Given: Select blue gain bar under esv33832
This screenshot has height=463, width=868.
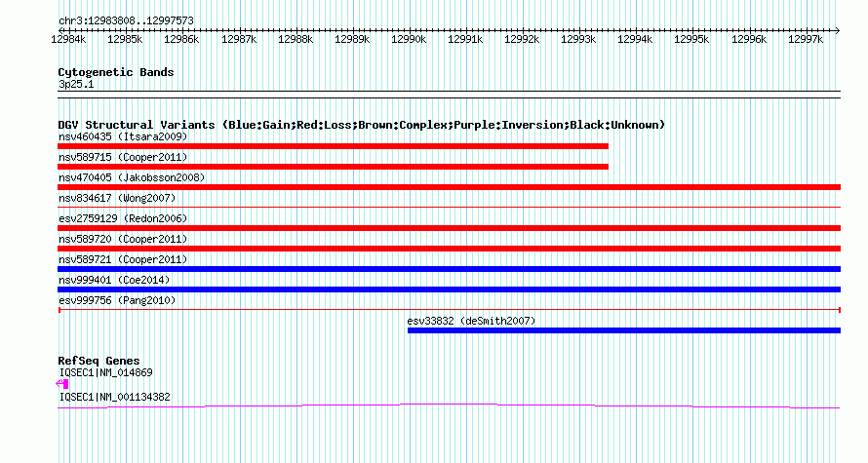Looking at the screenshot, I should [624, 330].
